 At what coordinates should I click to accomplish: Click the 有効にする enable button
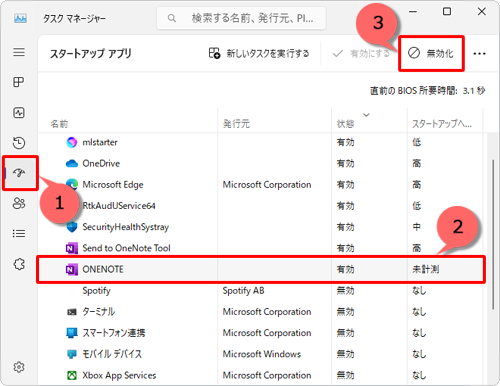[x=361, y=53]
